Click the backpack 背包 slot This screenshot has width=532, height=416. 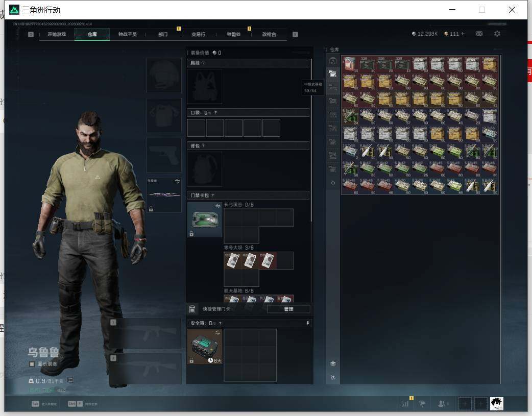pyautogui.click(x=205, y=169)
